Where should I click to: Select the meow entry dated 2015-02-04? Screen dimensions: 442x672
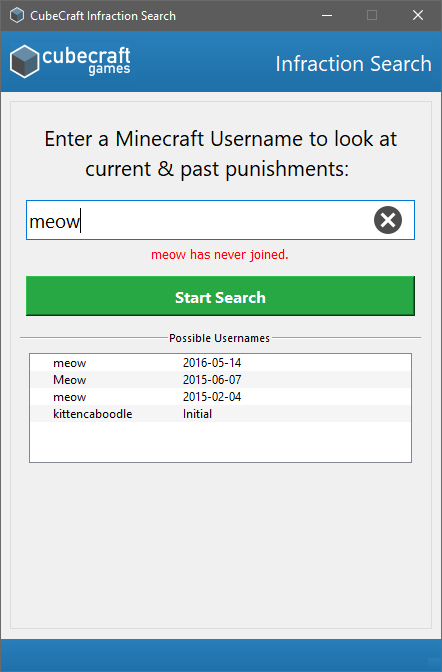point(220,397)
